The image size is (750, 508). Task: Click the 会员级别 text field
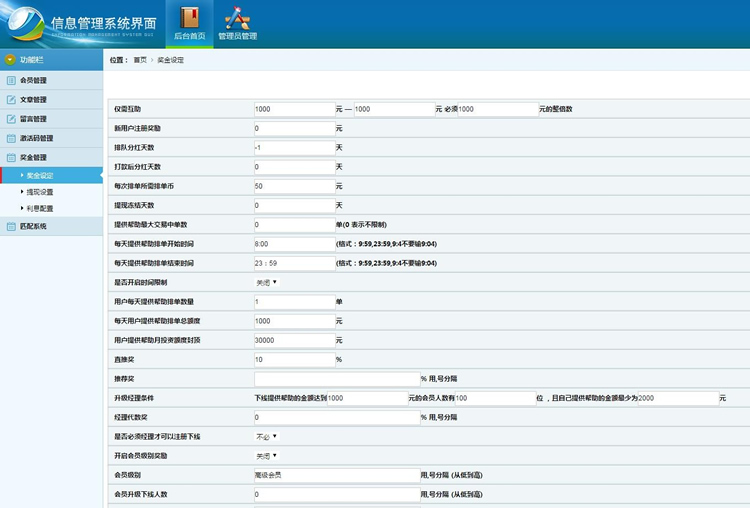[x=336, y=475]
